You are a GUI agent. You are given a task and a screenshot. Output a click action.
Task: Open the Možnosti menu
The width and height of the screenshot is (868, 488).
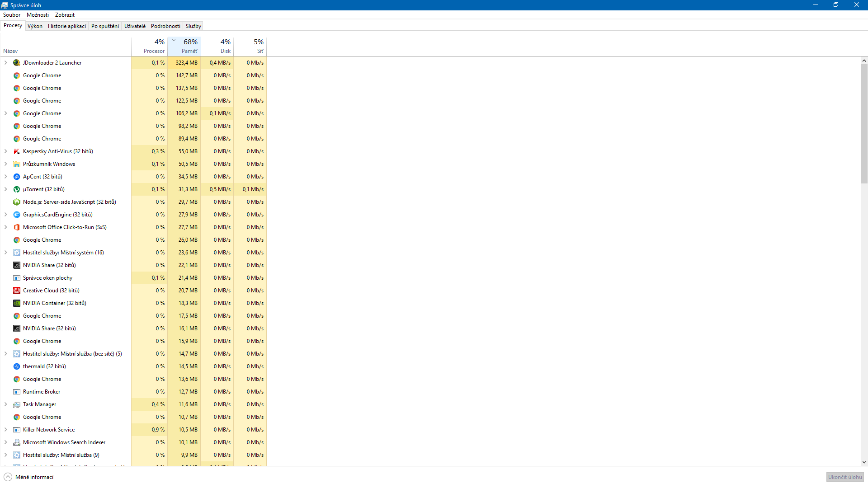pos(38,15)
